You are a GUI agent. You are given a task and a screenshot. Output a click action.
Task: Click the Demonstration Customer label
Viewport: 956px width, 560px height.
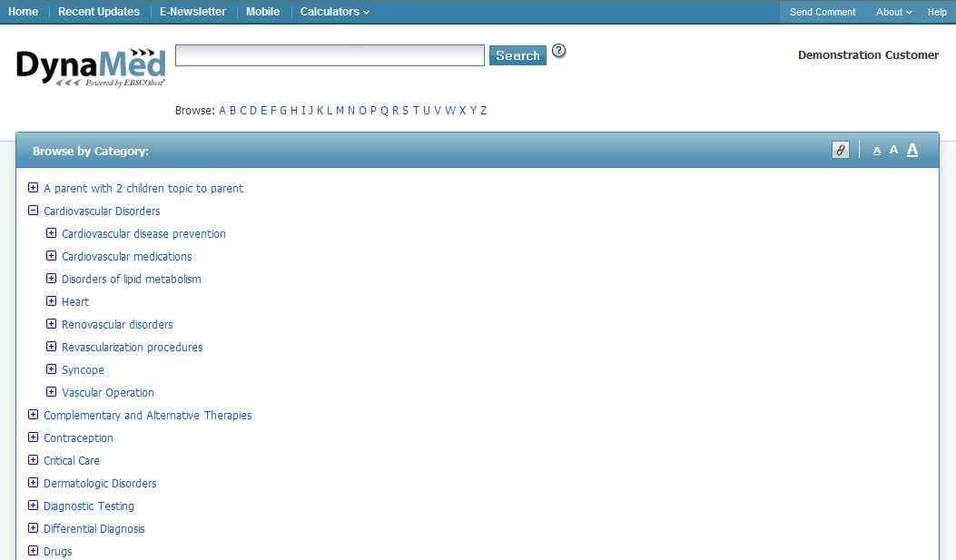tap(868, 54)
